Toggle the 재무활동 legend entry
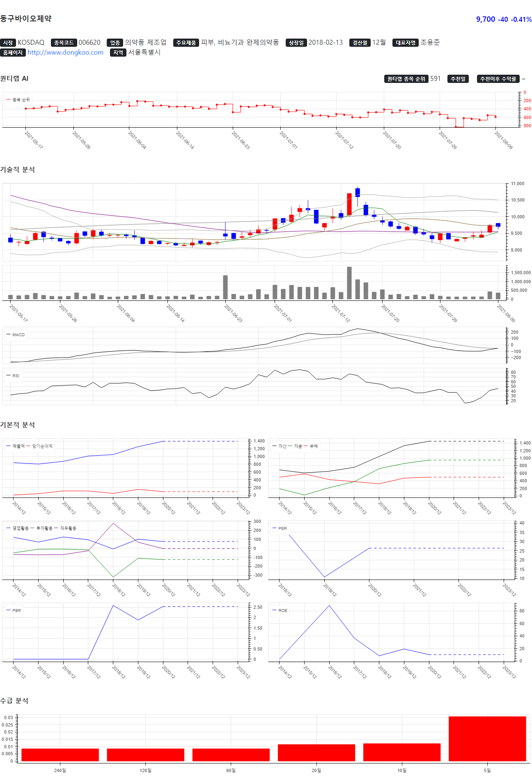532x777 pixels. tap(66, 529)
